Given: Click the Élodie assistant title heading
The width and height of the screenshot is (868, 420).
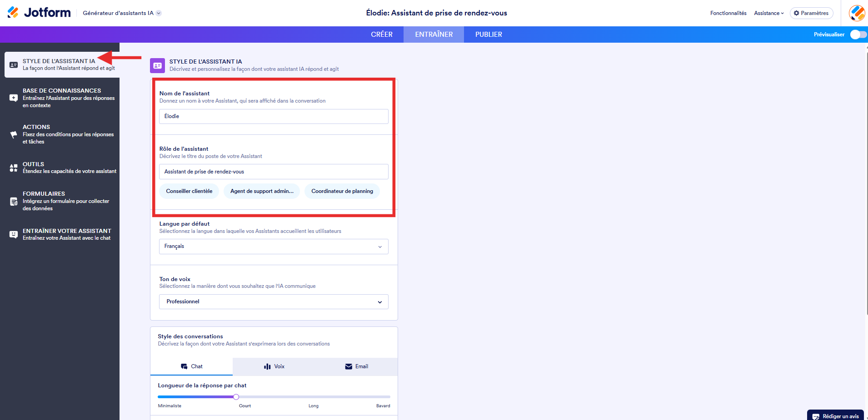Looking at the screenshot, I should (x=436, y=13).
